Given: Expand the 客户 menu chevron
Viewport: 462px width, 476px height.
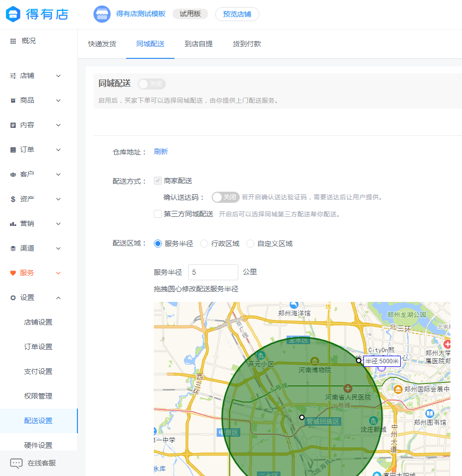Looking at the screenshot, I should pos(58,174).
